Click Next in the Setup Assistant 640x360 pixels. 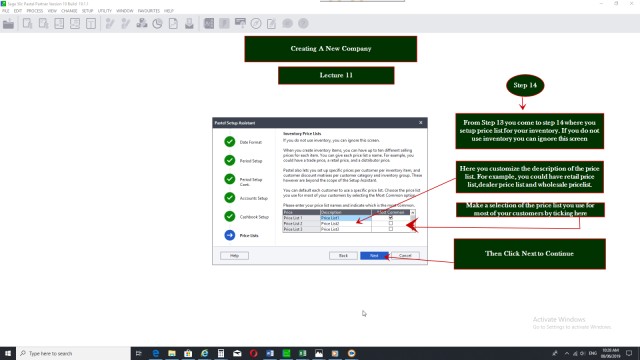coord(374,256)
